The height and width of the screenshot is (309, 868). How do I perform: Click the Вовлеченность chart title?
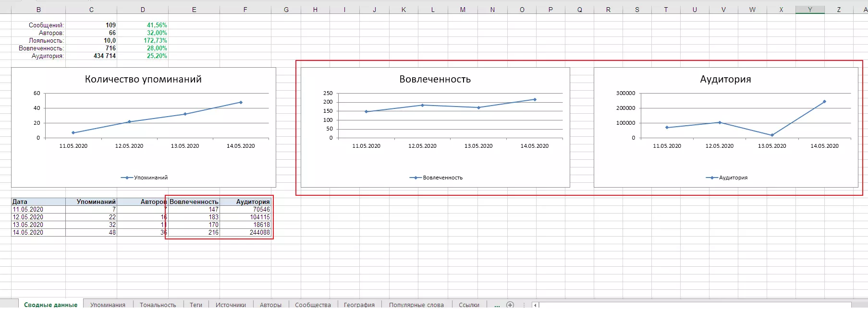tap(435, 79)
